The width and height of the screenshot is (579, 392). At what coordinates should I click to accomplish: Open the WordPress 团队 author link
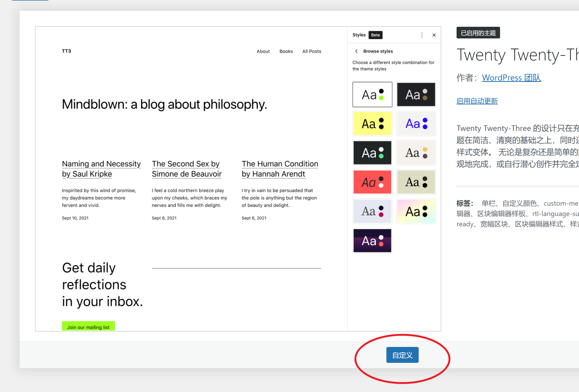coord(511,78)
